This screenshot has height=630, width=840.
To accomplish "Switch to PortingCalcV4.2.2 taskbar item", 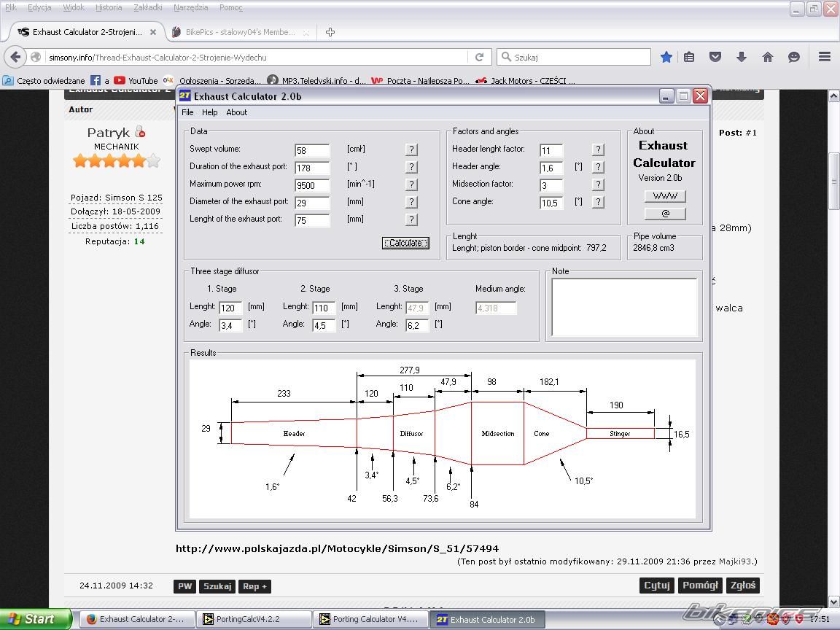I will (254, 619).
